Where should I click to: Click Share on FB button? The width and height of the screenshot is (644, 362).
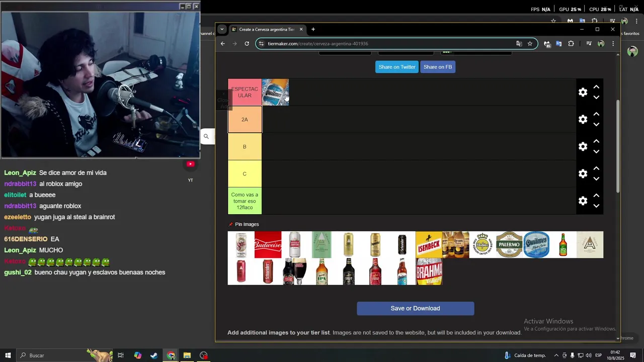[438, 67]
